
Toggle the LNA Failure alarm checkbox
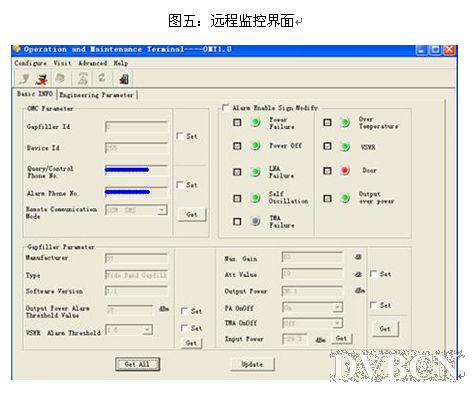pos(237,172)
